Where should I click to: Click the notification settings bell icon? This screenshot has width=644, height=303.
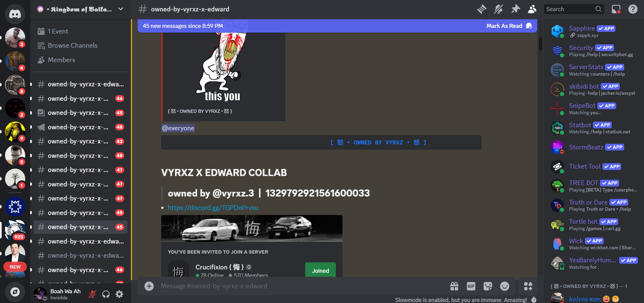coord(498,9)
